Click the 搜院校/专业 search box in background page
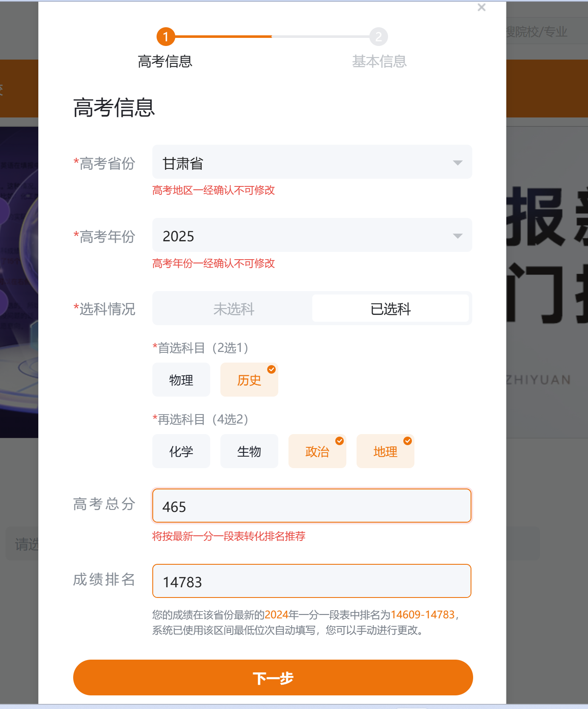 [x=547, y=31]
